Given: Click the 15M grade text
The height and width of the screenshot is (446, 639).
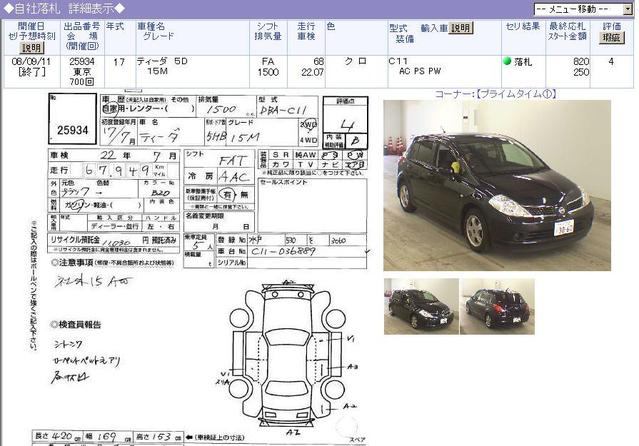Looking at the screenshot, I should pos(157,71).
